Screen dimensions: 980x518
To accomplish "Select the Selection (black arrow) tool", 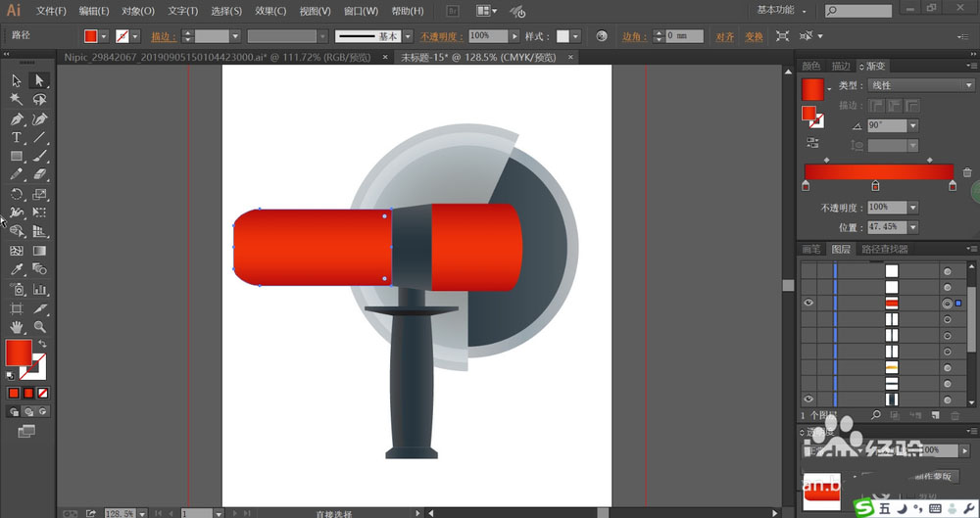I will pos(17,80).
